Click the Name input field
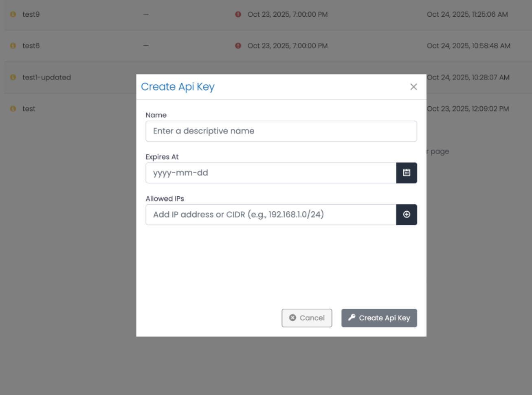Viewport: 532px width, 395px height. [281, 131]
